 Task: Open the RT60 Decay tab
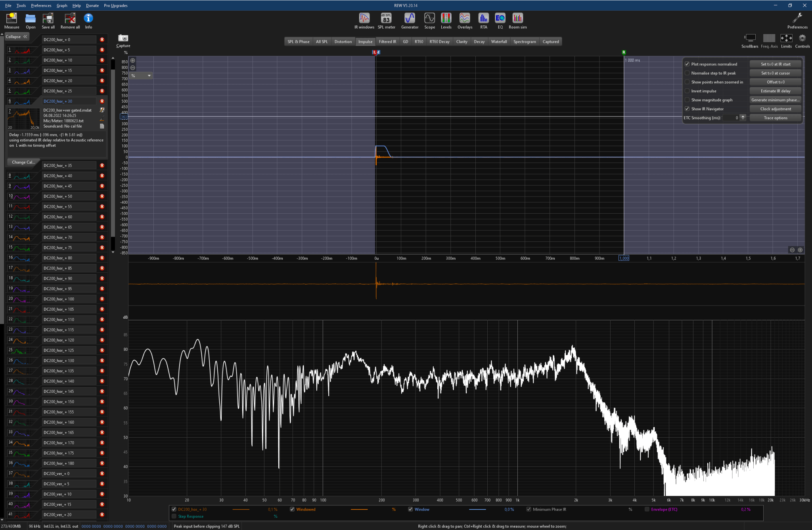tap(439, 42)
